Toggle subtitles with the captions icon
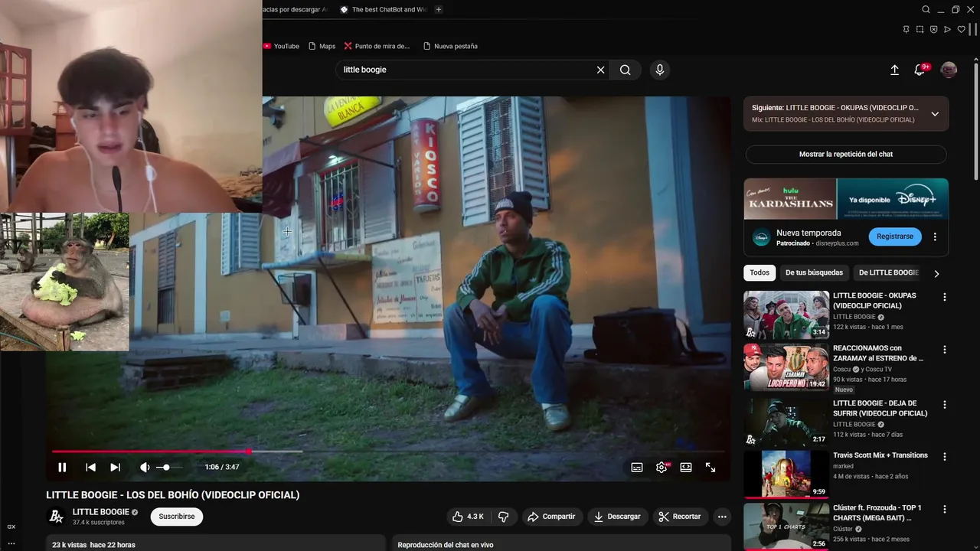The height and width of the screenshot is (551, 980). (x=637, y=468)
